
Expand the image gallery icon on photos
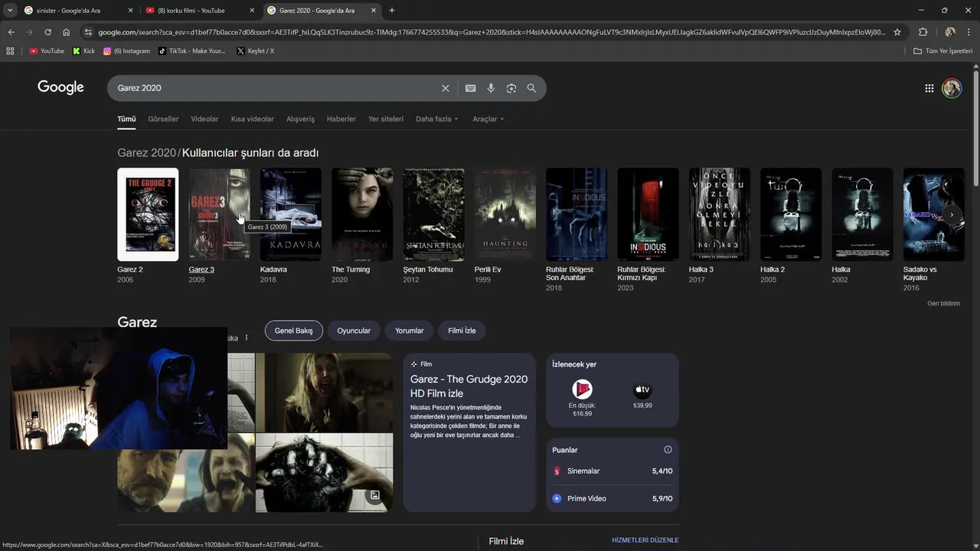click(x=374, y=495)
